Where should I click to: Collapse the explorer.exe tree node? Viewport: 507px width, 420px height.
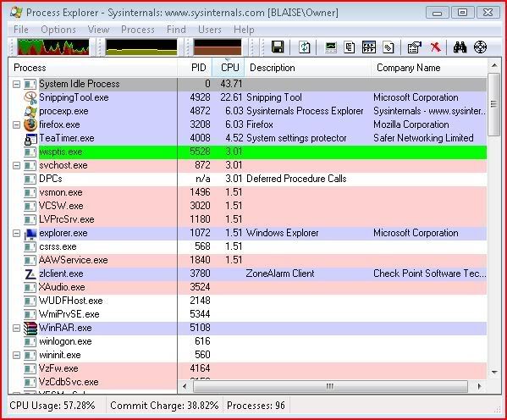coord(16,234)
